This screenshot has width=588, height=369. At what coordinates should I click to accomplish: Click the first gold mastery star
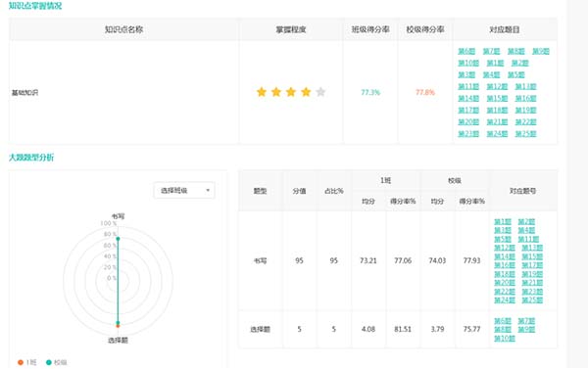[262, 92]
